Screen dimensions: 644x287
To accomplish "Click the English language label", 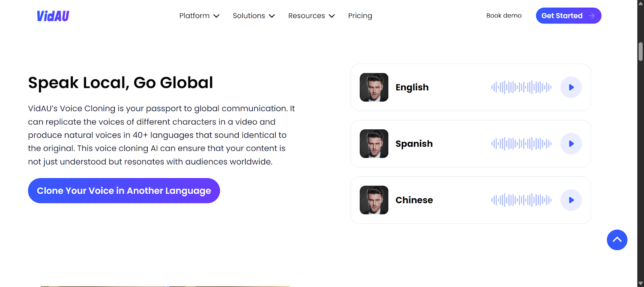I will tap(412, 87).
